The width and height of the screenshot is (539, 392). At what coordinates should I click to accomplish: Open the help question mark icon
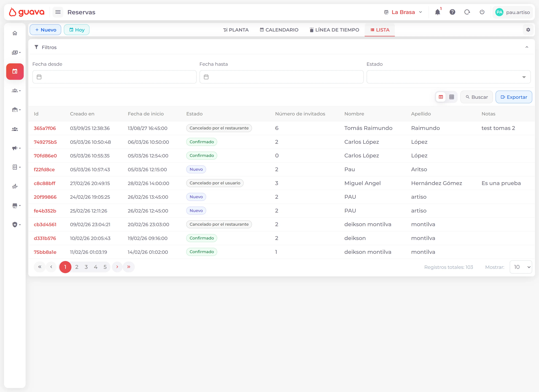[x=452, y=12]
